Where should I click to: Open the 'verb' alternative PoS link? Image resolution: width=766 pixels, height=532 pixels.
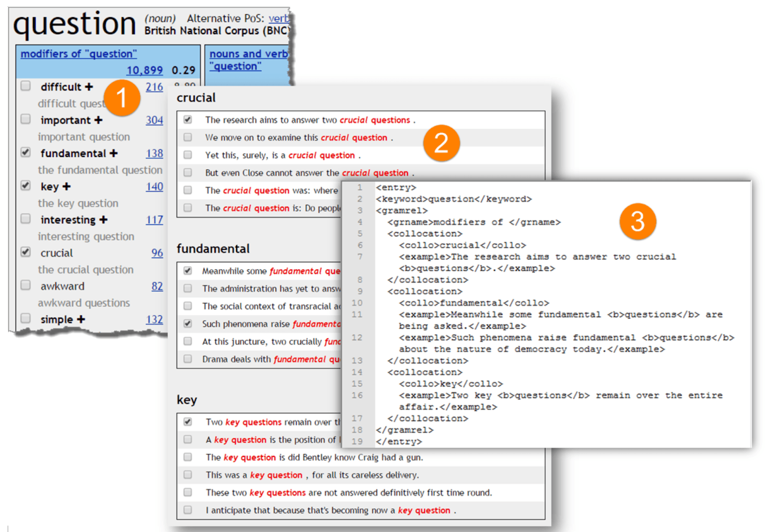point(279,19)
